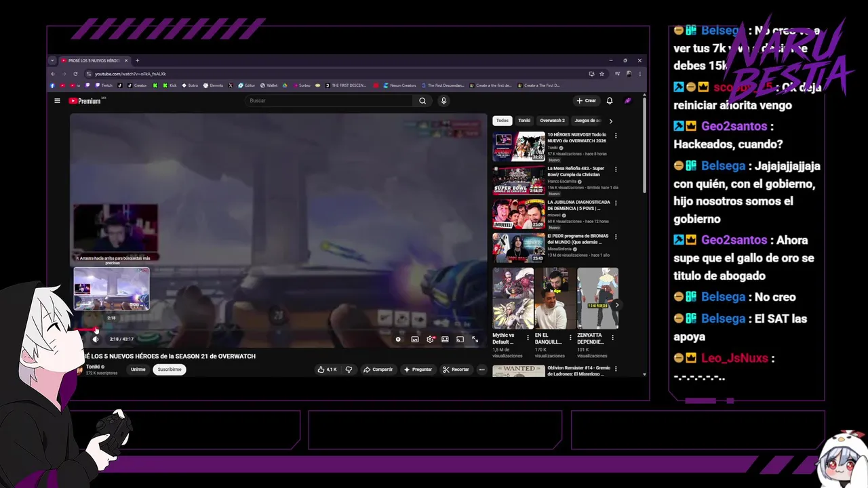Open more actions ellipsis under video
The height and width of the screenshot is (488, 868).
(481, 369)
